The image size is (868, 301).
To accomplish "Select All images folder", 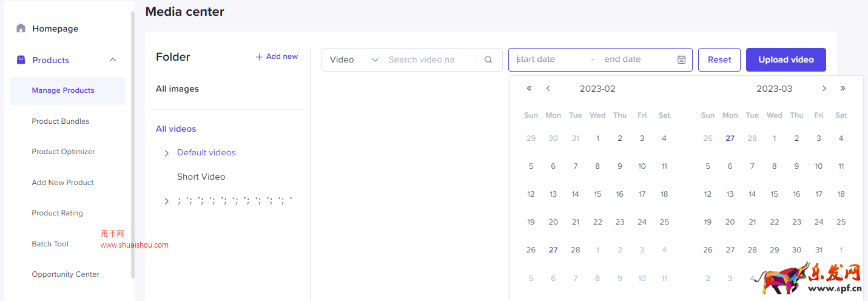I will click(x=177, y=89).
